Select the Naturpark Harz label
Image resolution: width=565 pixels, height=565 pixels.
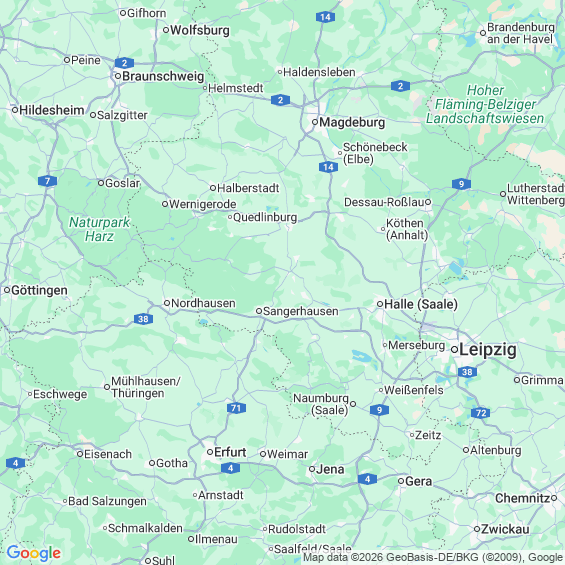(99, 229)
